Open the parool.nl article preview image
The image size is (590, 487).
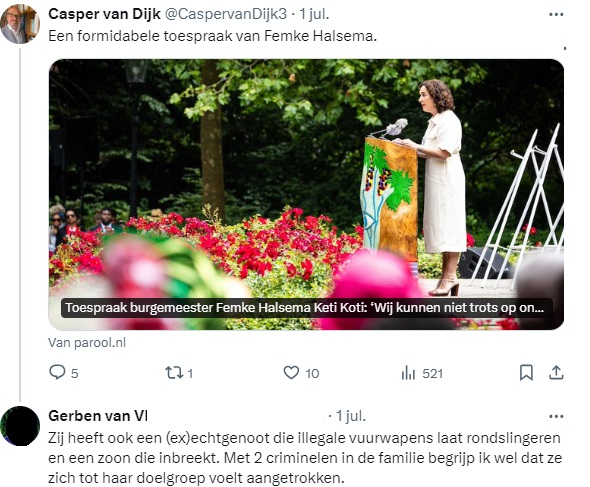point(306,194)
